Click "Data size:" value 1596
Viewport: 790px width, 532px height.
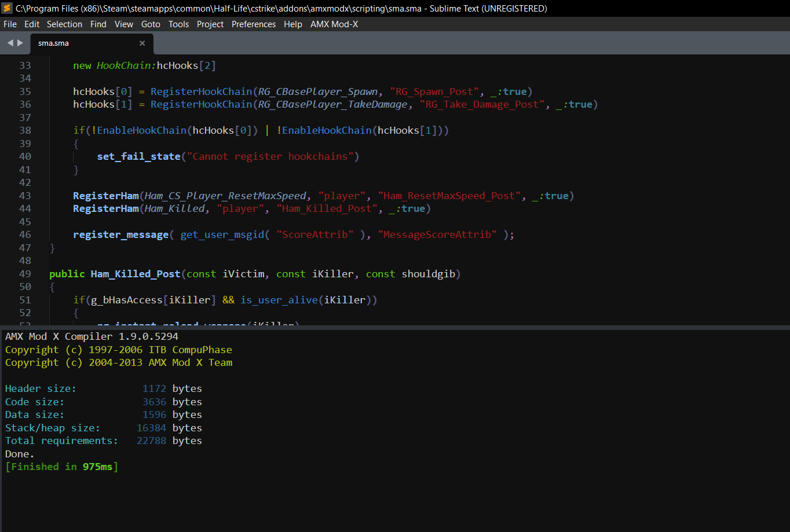click(154, 414)
